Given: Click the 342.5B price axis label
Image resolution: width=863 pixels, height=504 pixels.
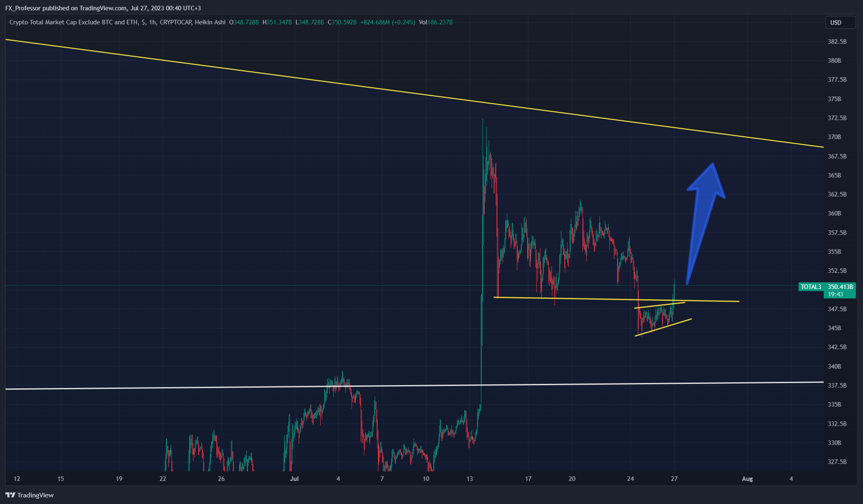Looking at the screenshot, I should tap(837, 347).
